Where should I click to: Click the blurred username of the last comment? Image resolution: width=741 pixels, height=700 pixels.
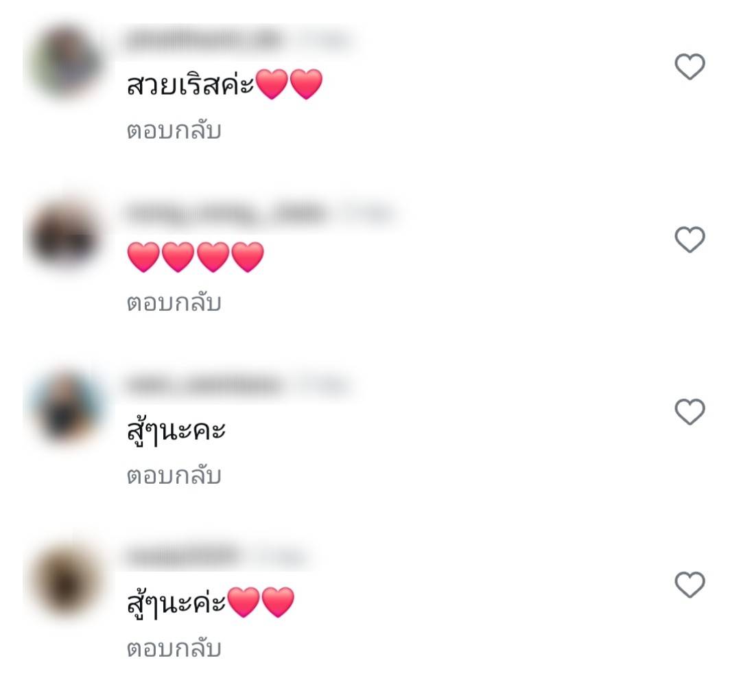click(x=183, y=556)
